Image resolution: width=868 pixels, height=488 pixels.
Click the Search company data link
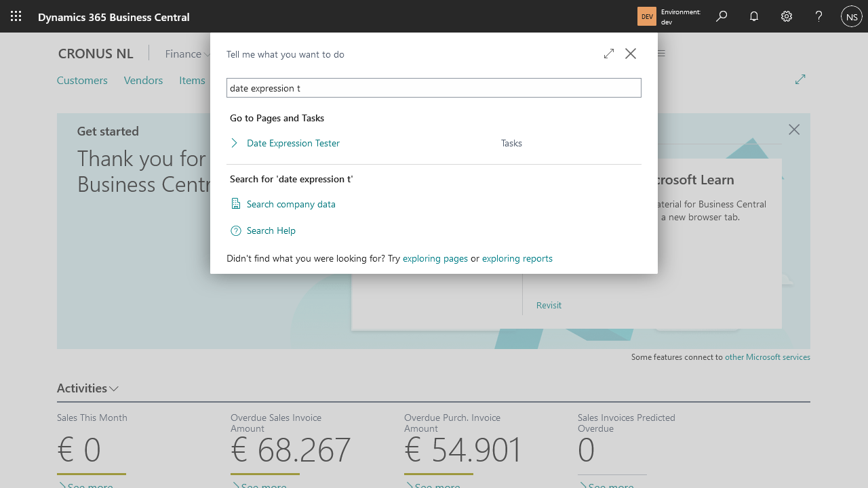point(291,204)
